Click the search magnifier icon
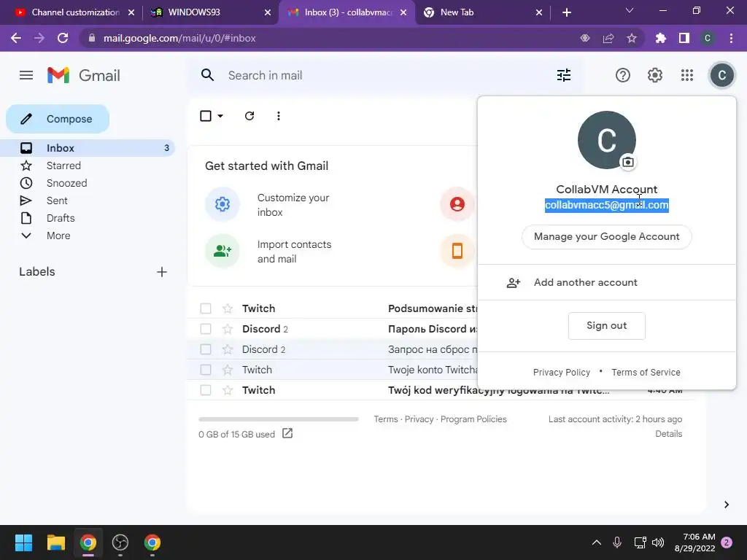Viewport: 747px width, 560px height. pos(207,75)
